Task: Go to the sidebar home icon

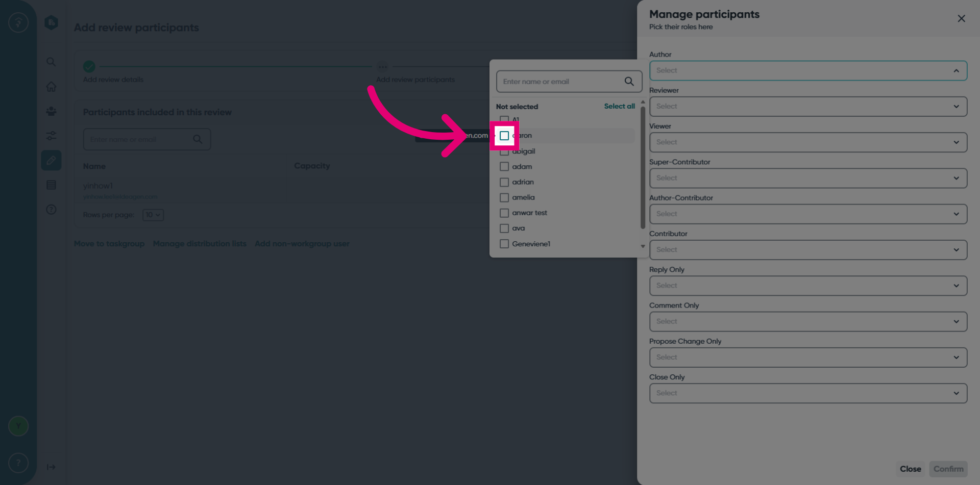Action: [x=51, y=87]
